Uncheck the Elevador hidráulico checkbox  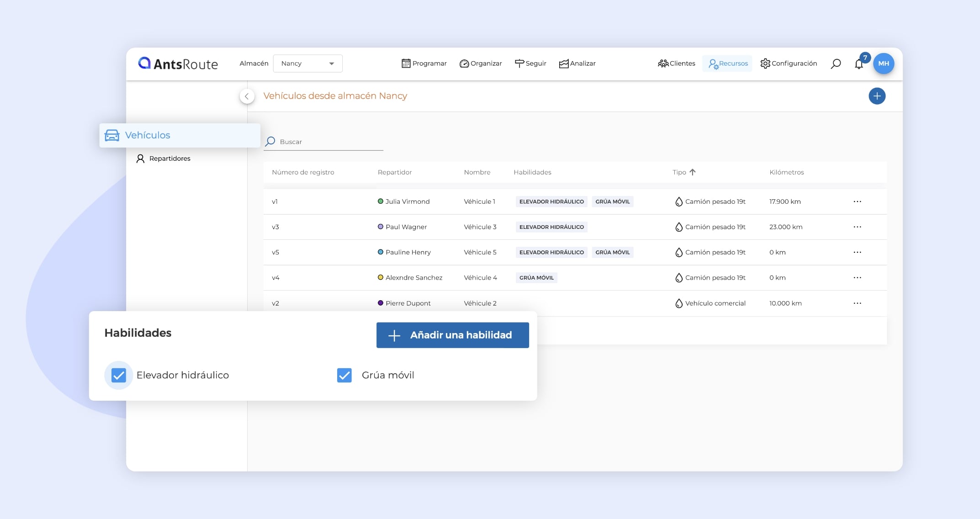click(x=119, y=375)
